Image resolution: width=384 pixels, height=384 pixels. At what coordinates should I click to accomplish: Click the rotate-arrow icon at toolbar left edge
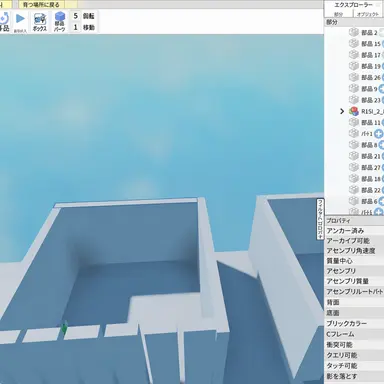click(x=4, y=17)
